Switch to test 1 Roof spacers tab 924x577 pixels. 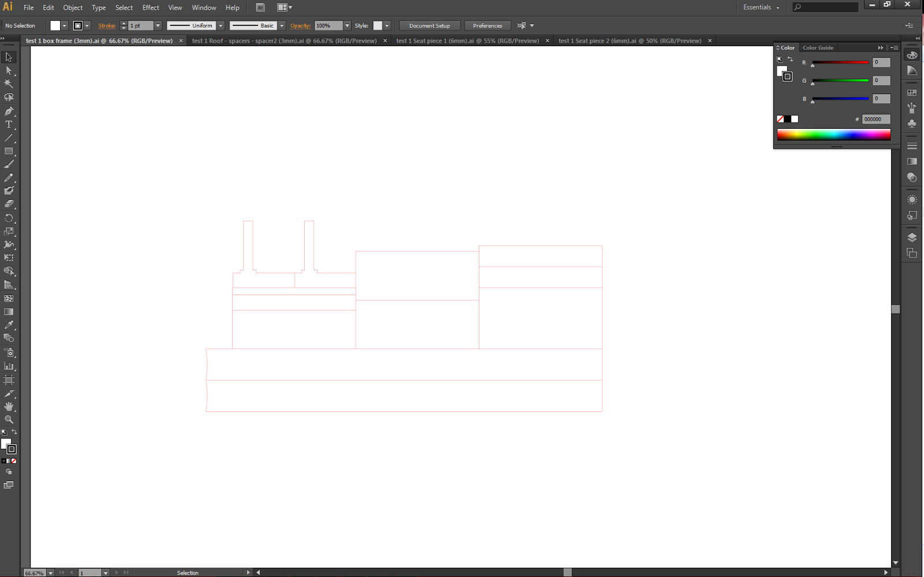(284, 41)
